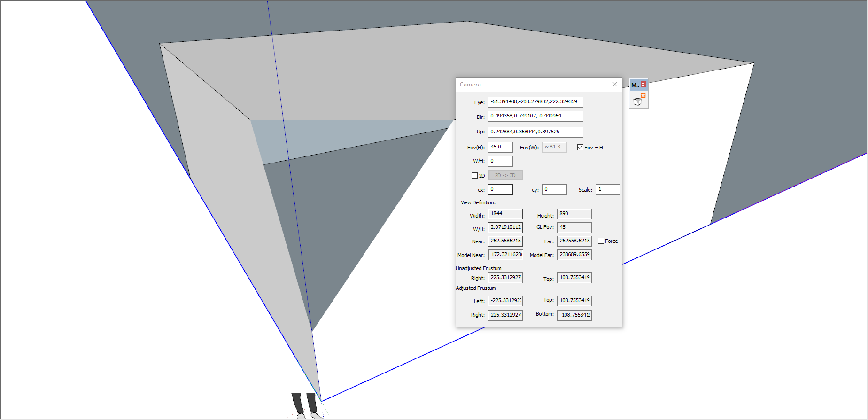Click the Far clipping value field
Screen dimensions: 868x420
(574, 241)
